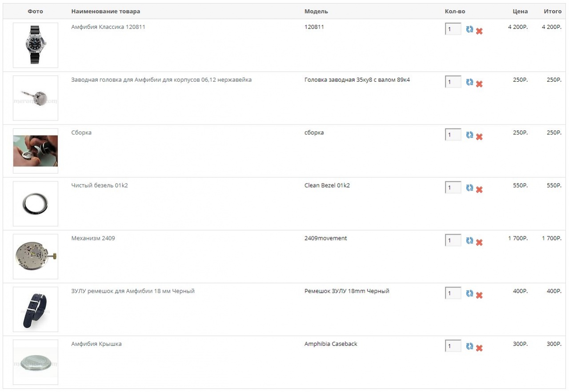569x392 pixels.
Task: Remove Механизм 2409 using red cross
Action: point(479,243)
